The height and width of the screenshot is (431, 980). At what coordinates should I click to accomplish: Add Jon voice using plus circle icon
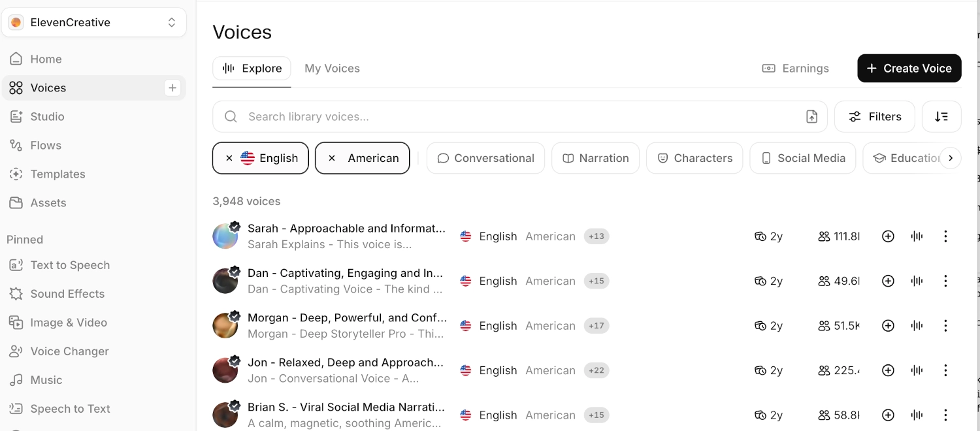pos(888,370)
